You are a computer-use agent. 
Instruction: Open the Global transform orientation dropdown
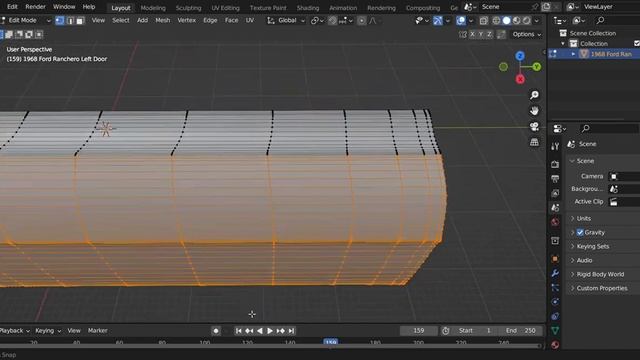[x=286, y=20]
